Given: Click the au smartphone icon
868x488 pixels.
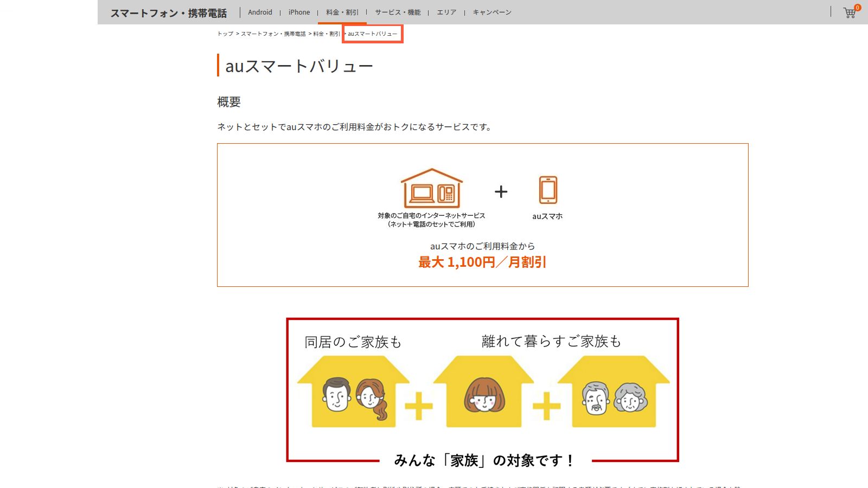Looking at the screenshot, I should 548,190.
